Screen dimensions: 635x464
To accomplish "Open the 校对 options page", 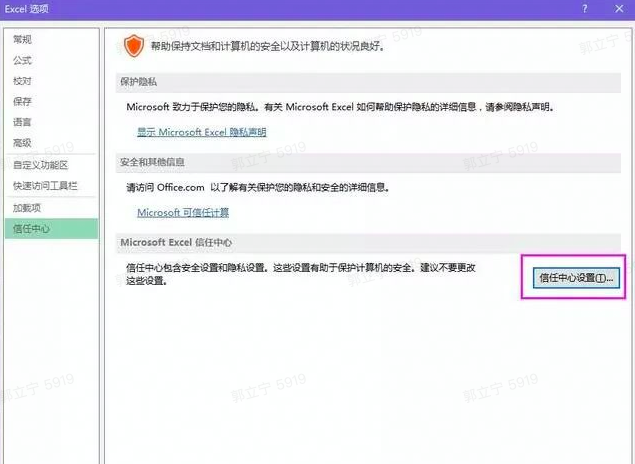I will (x=22, y=81).
